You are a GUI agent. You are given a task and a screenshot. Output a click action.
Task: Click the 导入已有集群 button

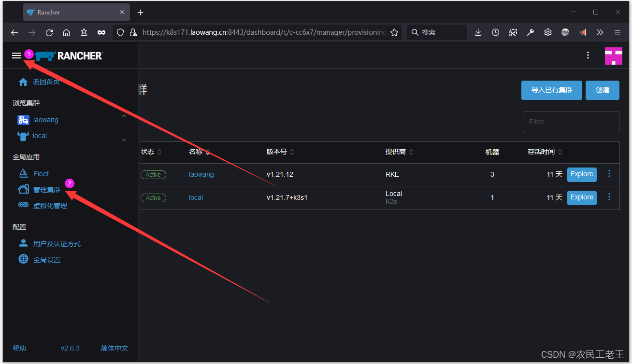(551, 90)
